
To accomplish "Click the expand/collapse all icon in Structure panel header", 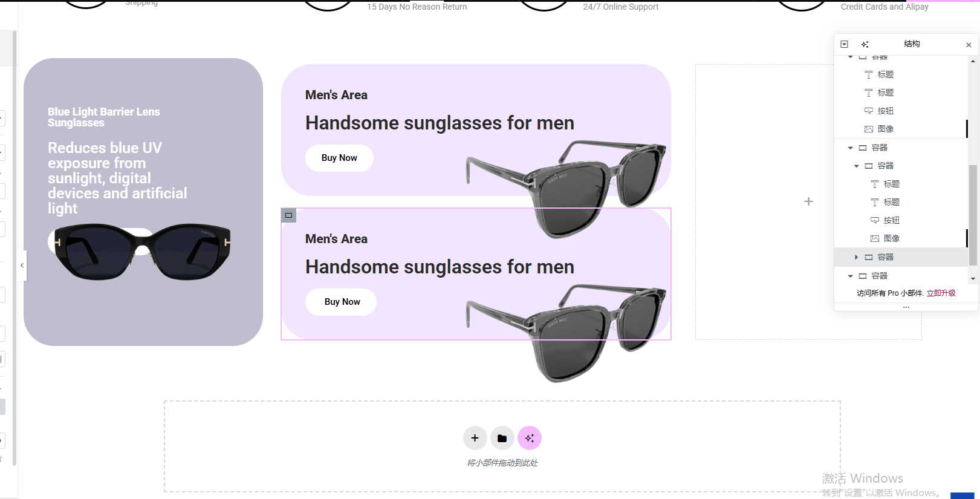I will click(x=845, y=44).
